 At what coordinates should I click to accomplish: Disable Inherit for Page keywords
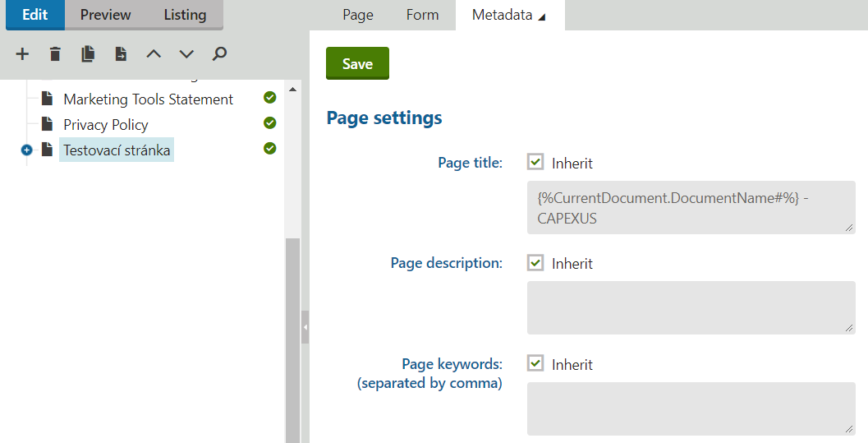click(535, 363)
